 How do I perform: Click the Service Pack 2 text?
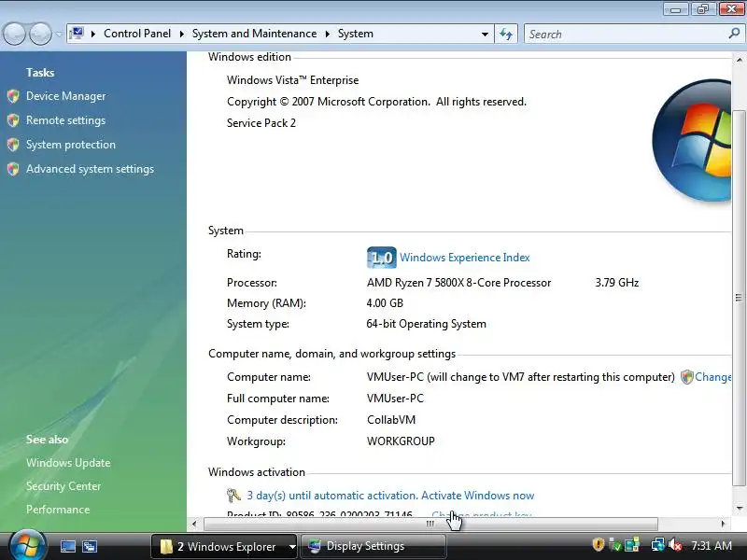point(261,123)
